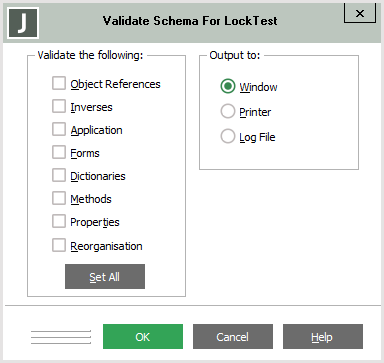Enable Dictionaries validation
Screen dimensions: 384x363
click(59, 175)
